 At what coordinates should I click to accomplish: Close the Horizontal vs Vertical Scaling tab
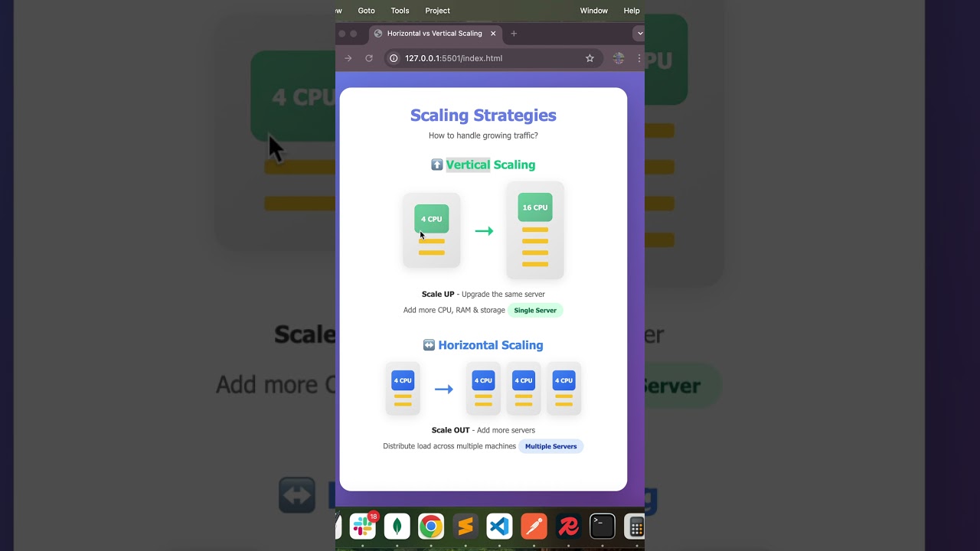[493, 34]
